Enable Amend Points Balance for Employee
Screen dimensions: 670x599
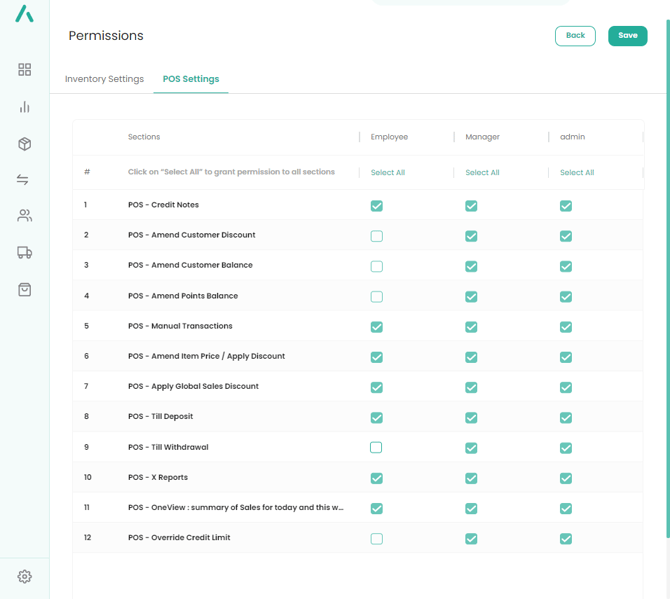(x=377, y=297)
